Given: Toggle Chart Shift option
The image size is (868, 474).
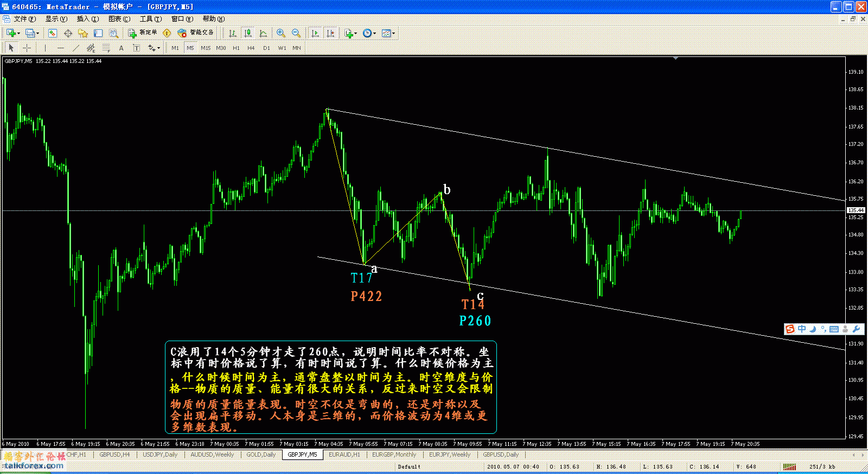Looking at the screenshot, I should tap(330, 33).
